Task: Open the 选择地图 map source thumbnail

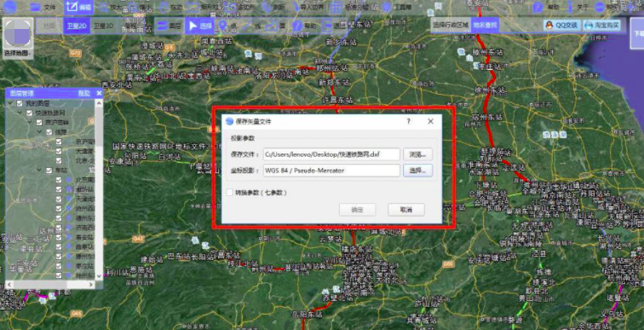Action: click(x=18, y=38)
